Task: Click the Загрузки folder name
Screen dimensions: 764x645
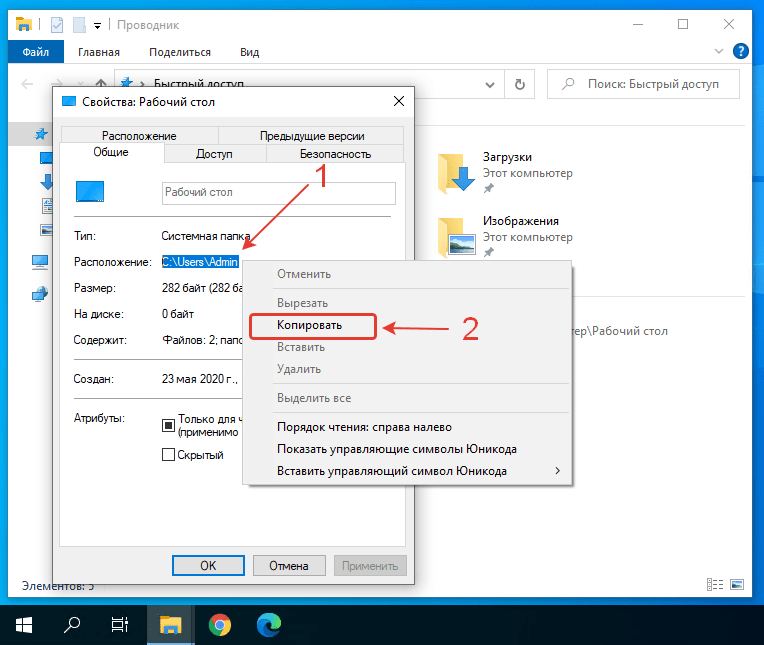Action: click(507, 157)
